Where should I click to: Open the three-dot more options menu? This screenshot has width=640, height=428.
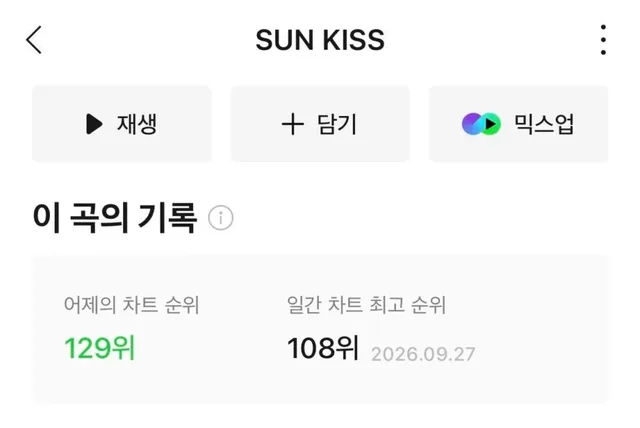[x=603, y=40]
